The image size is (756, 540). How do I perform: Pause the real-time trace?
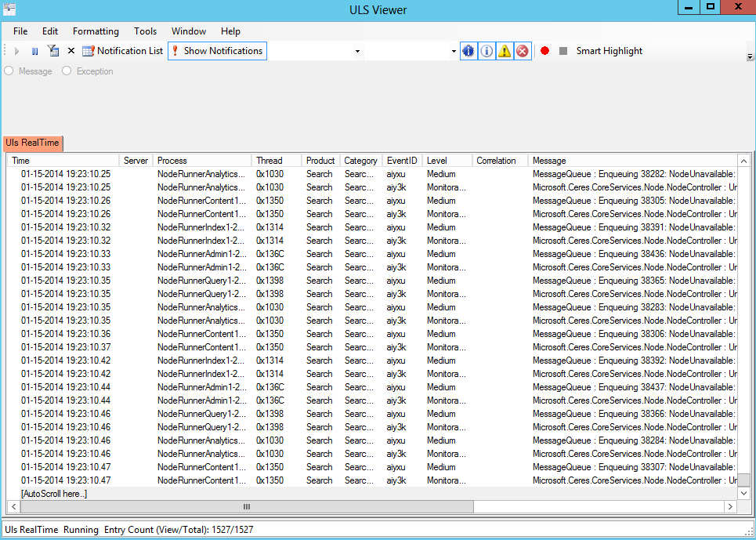34,51
